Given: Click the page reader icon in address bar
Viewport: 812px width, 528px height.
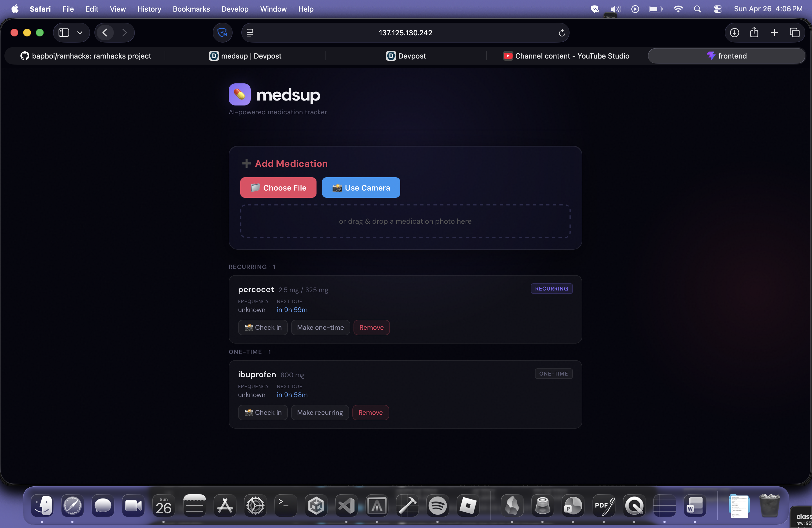Looking at the screenshot, I should coord(250,33).
